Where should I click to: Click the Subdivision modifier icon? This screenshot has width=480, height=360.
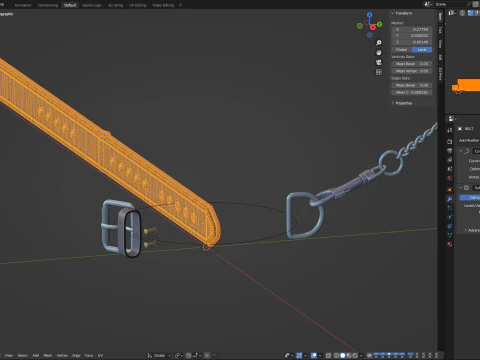[x=467, y=188]
